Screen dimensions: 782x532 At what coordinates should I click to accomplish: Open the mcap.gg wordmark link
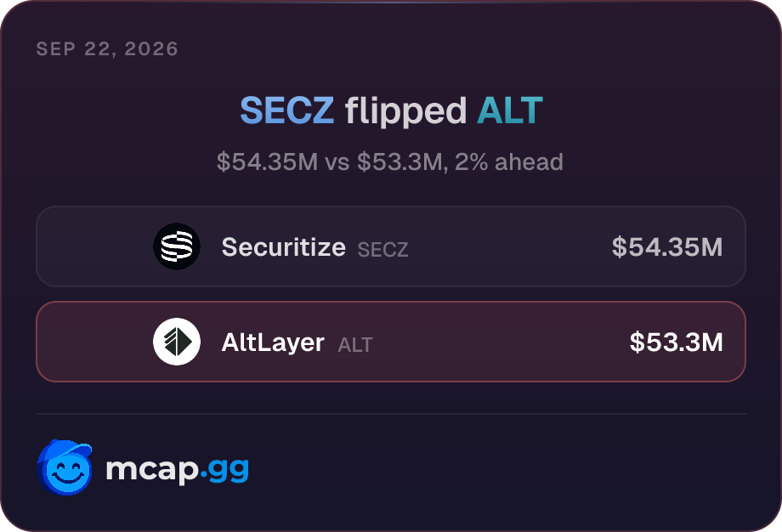click(177, 470)
